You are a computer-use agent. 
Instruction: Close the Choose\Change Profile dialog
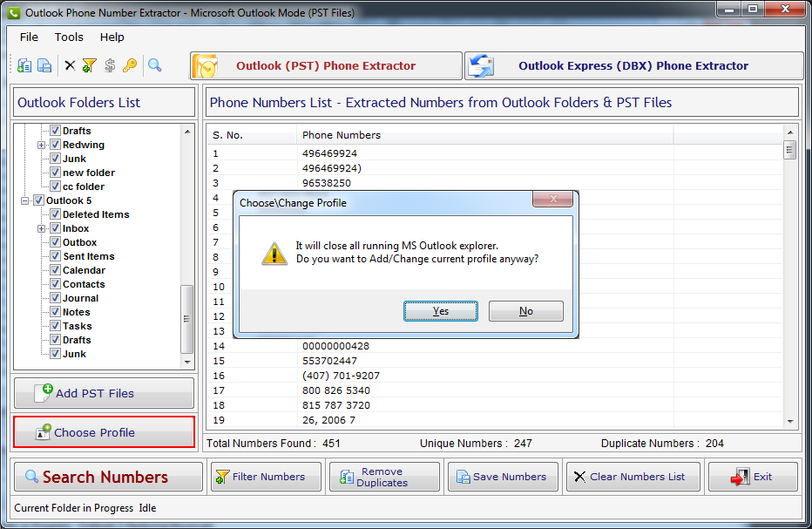552,199
